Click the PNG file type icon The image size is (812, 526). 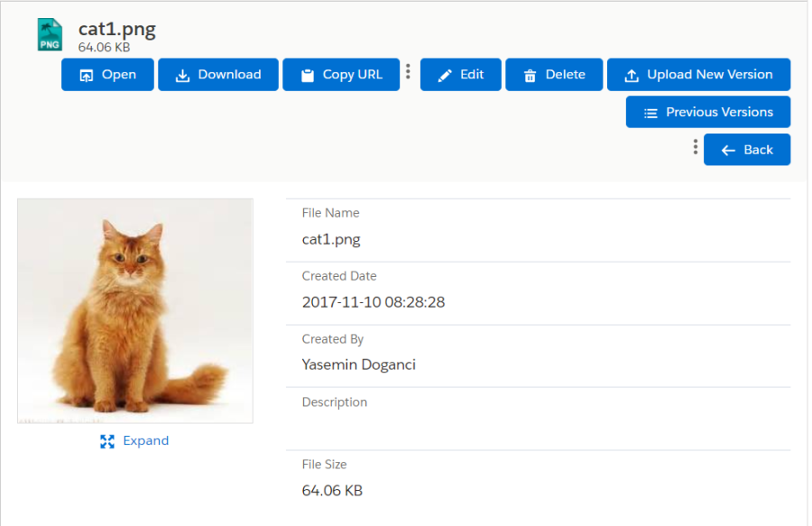pos(50,34)
